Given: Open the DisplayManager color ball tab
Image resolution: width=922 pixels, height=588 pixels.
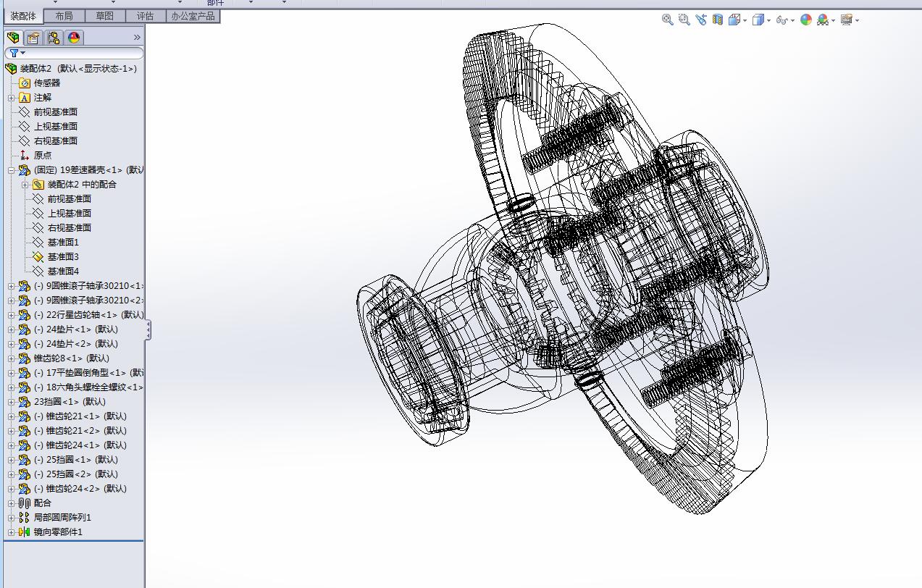Looking at the screenshot, I should click(74, 38).
